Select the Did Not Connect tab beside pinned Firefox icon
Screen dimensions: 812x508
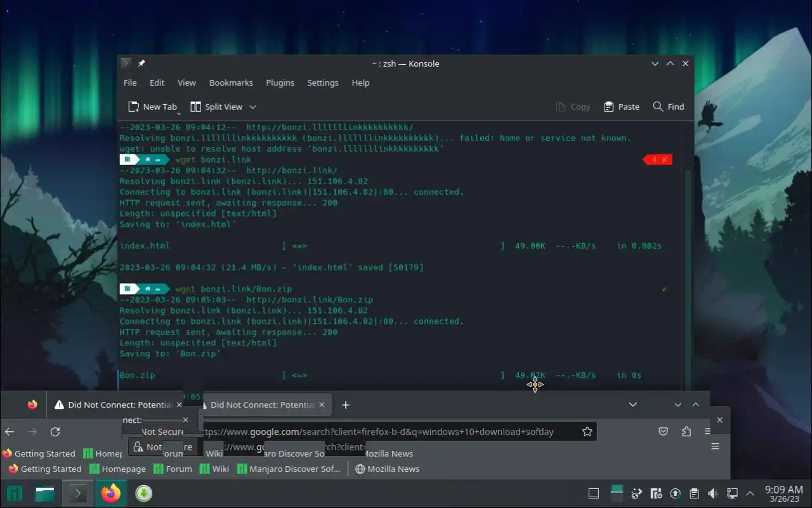point(114,404)
